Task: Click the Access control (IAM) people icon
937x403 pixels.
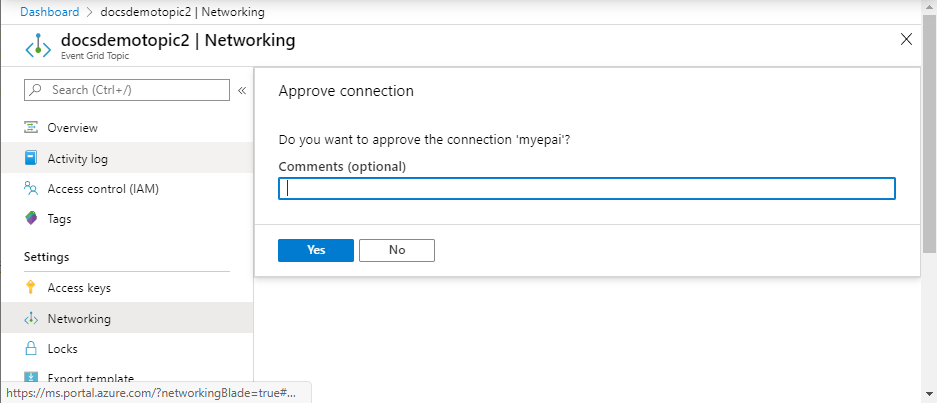Action: click(31, 188)
